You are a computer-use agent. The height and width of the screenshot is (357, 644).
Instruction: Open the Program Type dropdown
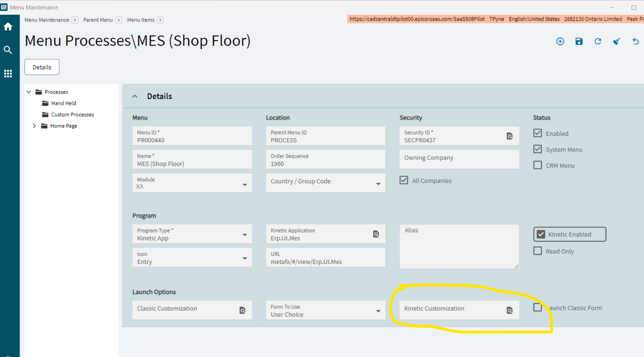coord(245,234)
